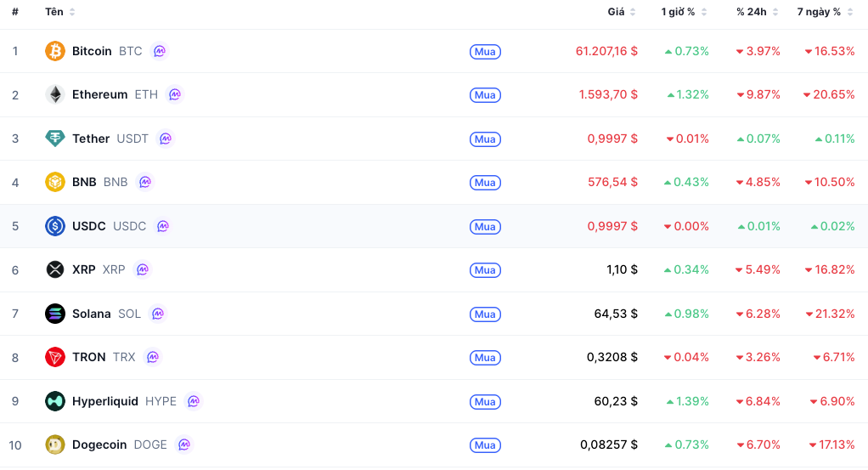Open the community chat icon beside XRP ticker
The width and height of the screenshot is (868, 470).
(143, 269)
